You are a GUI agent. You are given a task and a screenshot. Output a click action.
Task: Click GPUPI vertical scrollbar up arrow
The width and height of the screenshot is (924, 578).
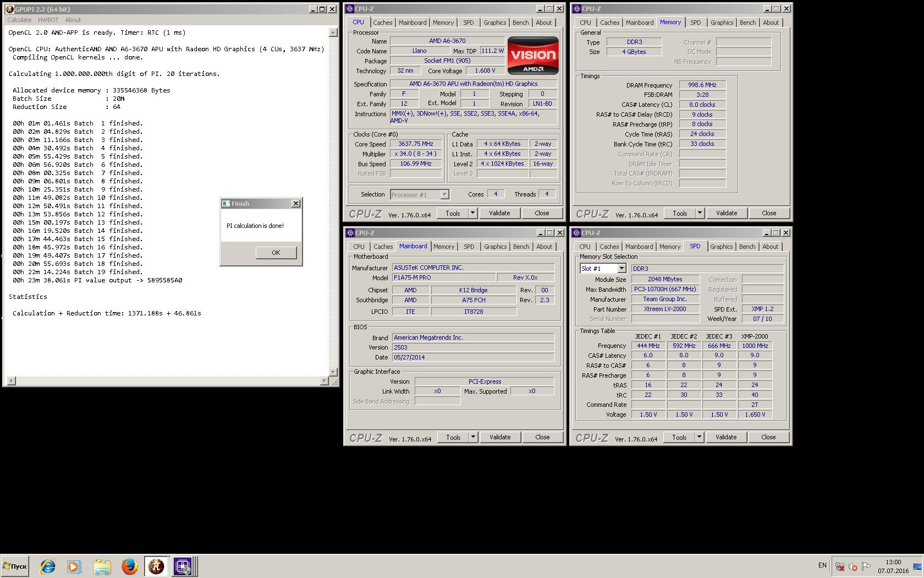pyautogui.click(x=333, y=32)
